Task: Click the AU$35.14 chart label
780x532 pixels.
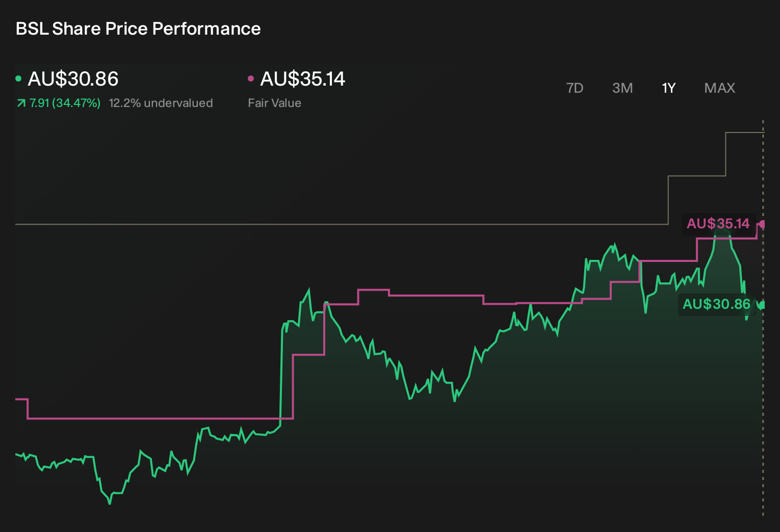Action: 718,224
